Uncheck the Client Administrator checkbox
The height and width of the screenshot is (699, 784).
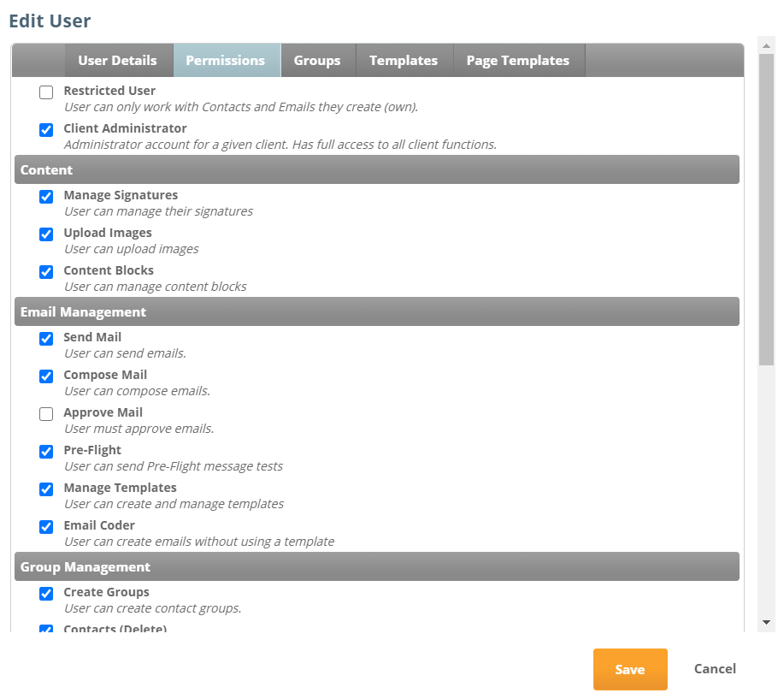pyautogui.click(x=46, y=129)
